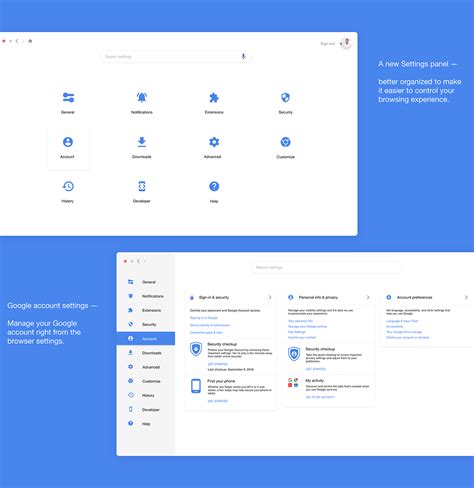Click the shield icon beside Security checkup in Sign-in card

click(196, 349)
